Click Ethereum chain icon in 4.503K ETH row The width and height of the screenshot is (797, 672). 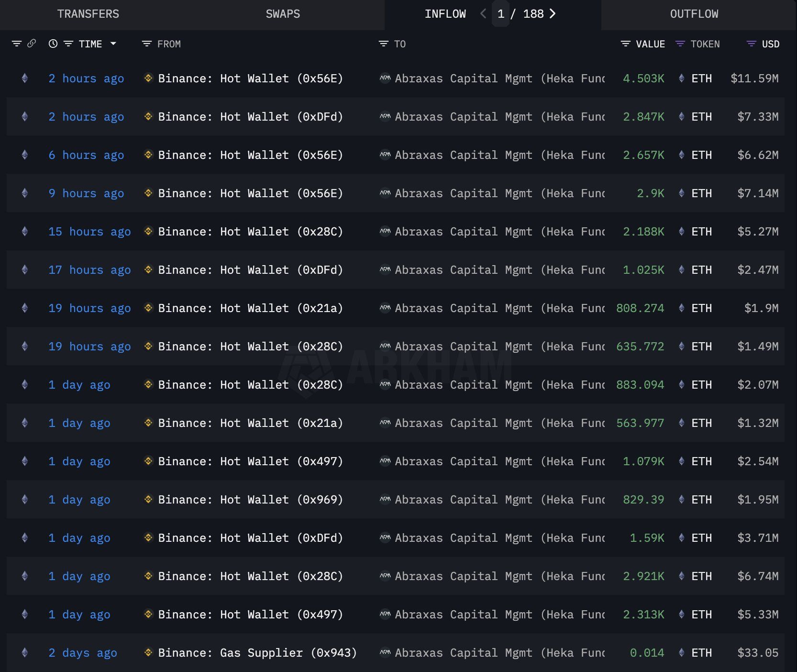click(25, 78)
